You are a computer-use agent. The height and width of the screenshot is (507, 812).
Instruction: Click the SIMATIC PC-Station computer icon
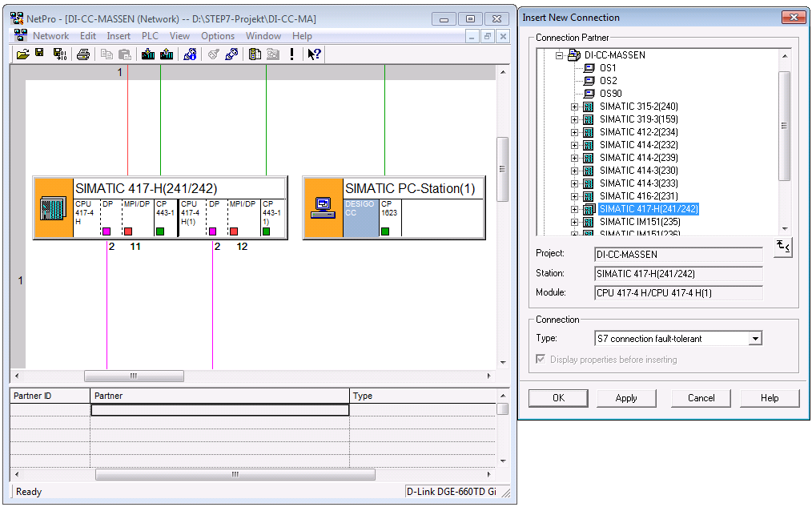323,208
